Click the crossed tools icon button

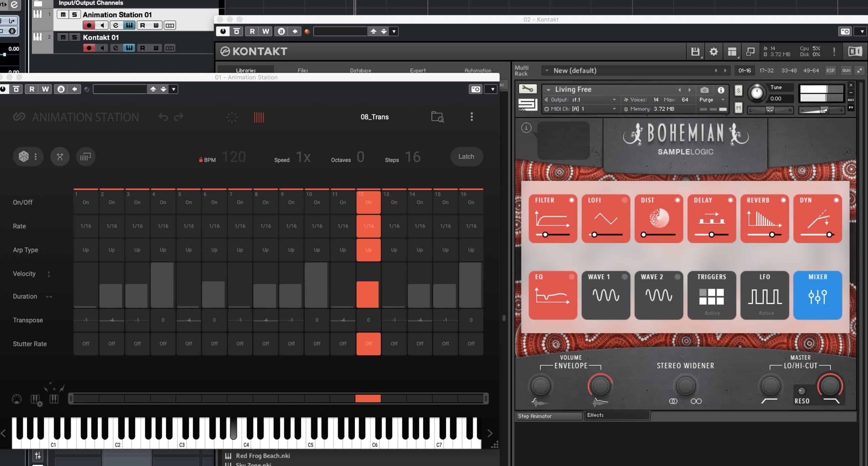[x=60, y=157]
